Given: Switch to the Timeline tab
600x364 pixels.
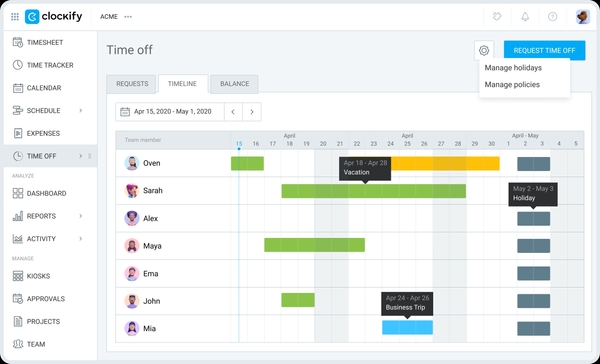Looking at the screenshot, I should [183, 84].
